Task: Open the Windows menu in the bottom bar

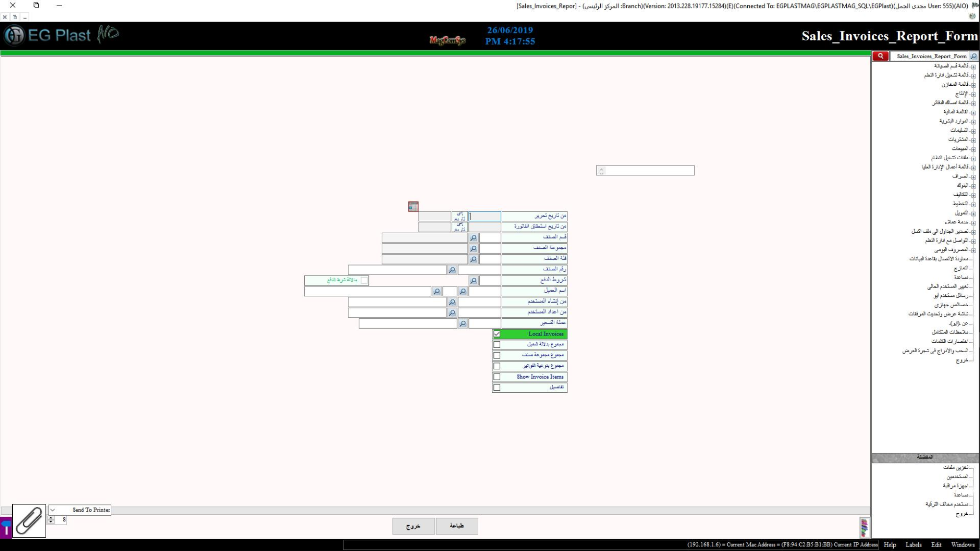Action: 963,545
